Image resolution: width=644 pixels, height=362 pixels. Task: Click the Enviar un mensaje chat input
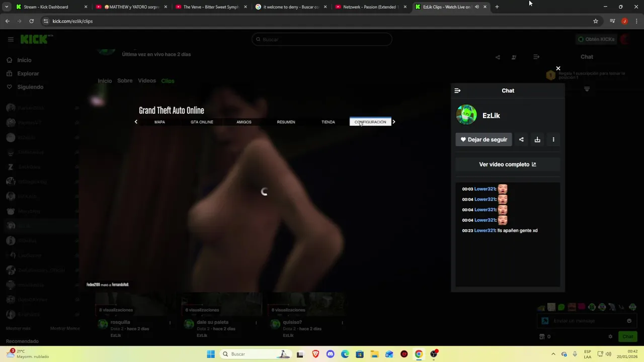pyautogui.click(x=586, y=321)
